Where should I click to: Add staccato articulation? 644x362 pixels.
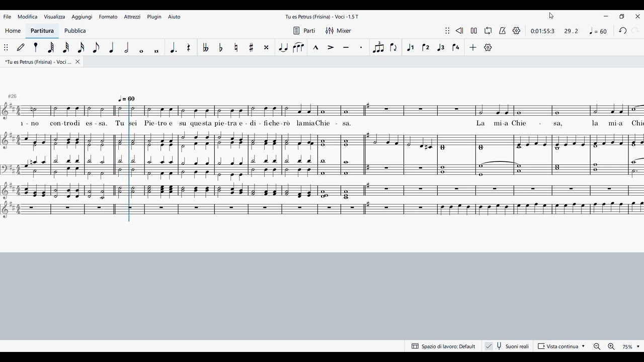point(361,47)
